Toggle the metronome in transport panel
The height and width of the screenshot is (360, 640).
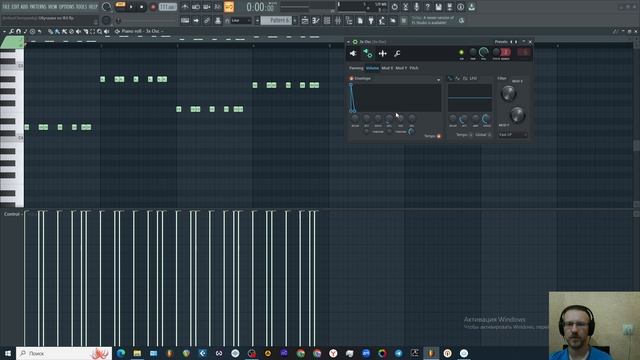[x=185, y=7]
